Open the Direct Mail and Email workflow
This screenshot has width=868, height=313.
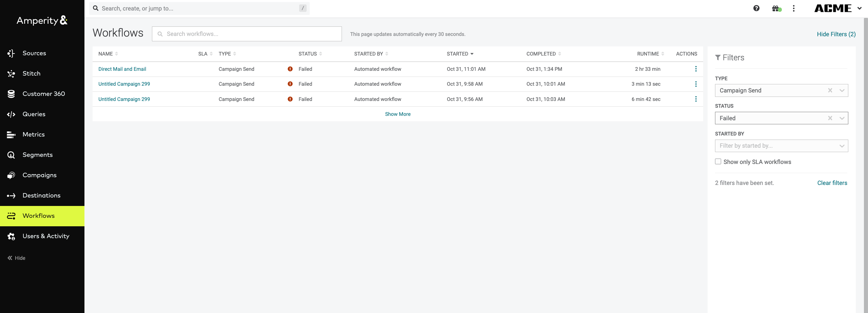click(x=122, y=69)
